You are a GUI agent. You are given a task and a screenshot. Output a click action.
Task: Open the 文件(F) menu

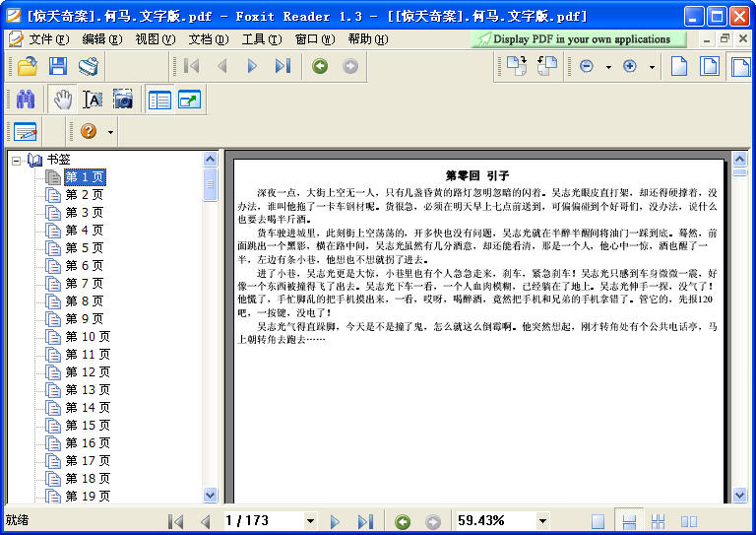(48, 39)
